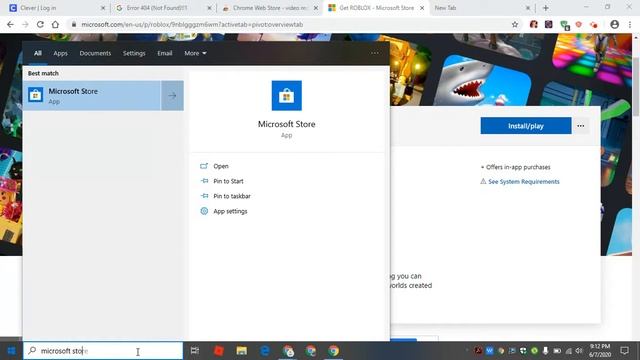The width and height of the screenshot is (640, 360).
Task: Switch search filter to Settings
Action: tap(134, 53)
